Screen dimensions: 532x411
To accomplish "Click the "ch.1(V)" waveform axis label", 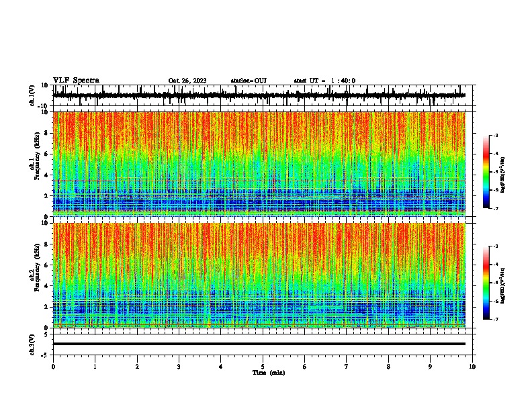I will (x=32, y=95).
